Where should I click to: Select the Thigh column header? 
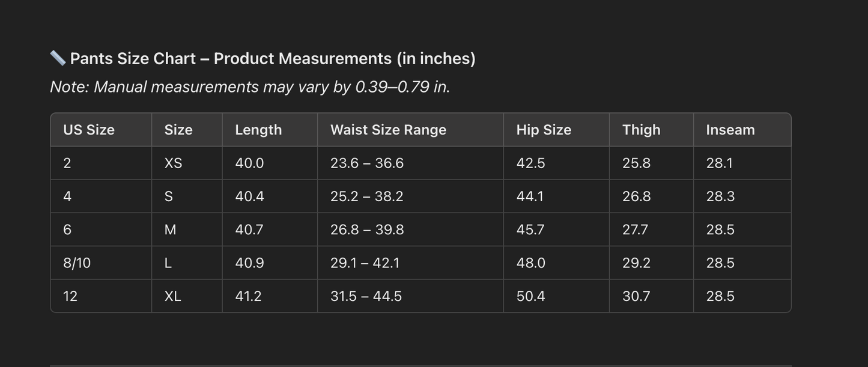(x=641, y=130)
